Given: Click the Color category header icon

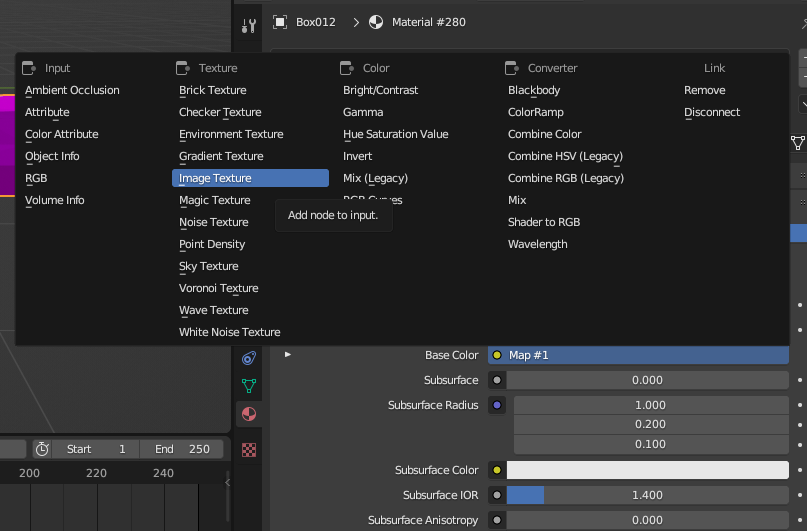Looking at the screenshot, I should tap(347, 68).
